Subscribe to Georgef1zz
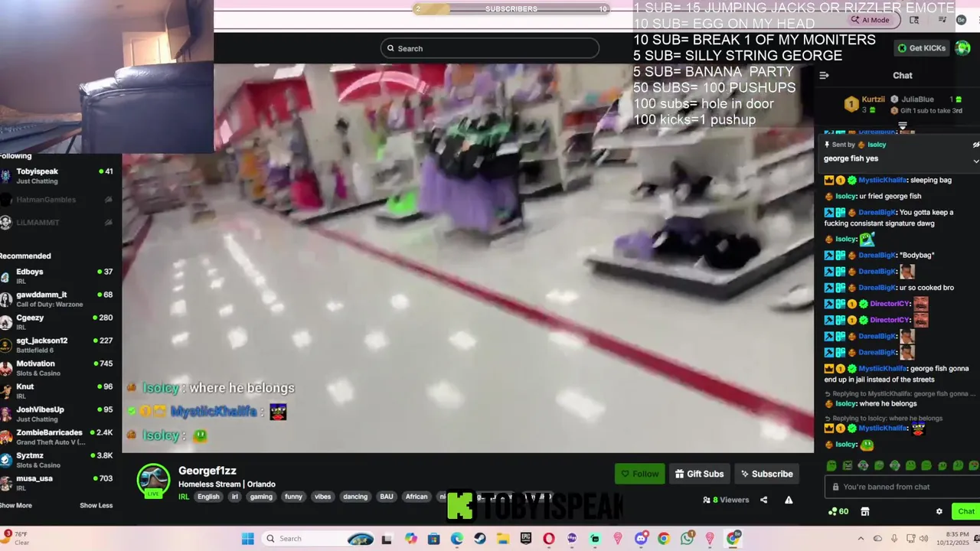Screen dimensions: 980x551 766,474
